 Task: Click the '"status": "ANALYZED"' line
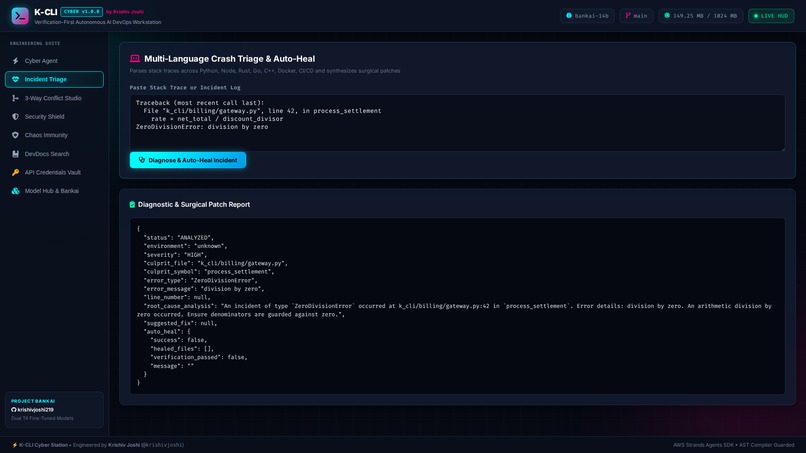pyautogui.click(x=178, y=238)
